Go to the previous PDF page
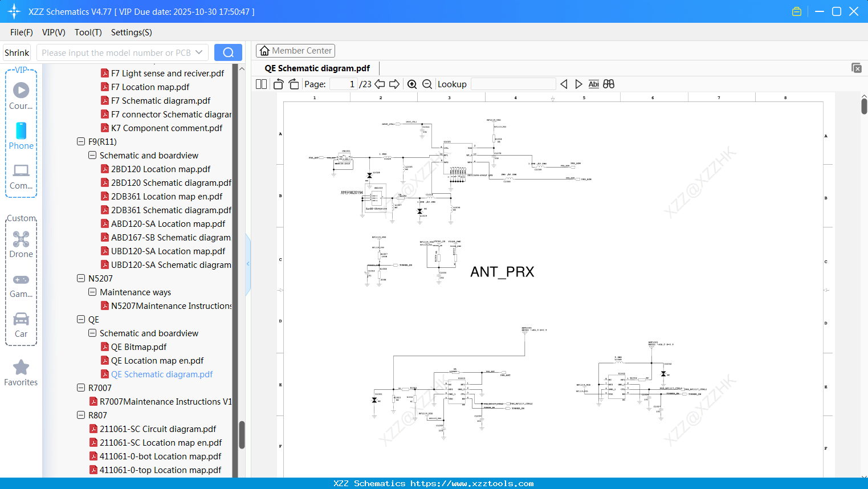Viewport: 868px width, 489px height. pos(380,84)
